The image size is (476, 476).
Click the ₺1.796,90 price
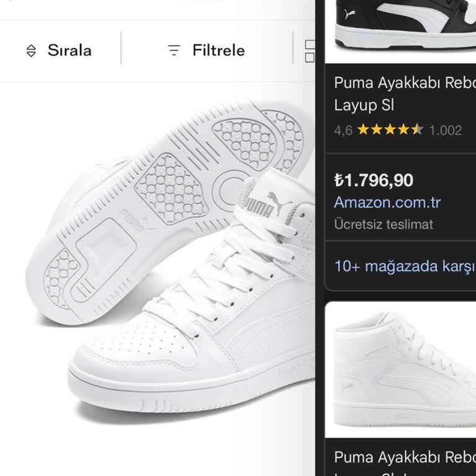pyautogui.click(x=374, y=180)
